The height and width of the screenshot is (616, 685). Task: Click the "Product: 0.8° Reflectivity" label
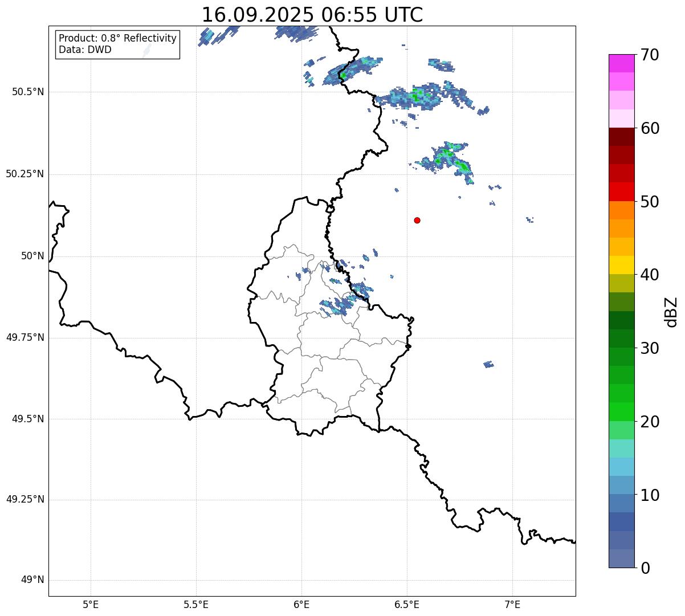118,38
